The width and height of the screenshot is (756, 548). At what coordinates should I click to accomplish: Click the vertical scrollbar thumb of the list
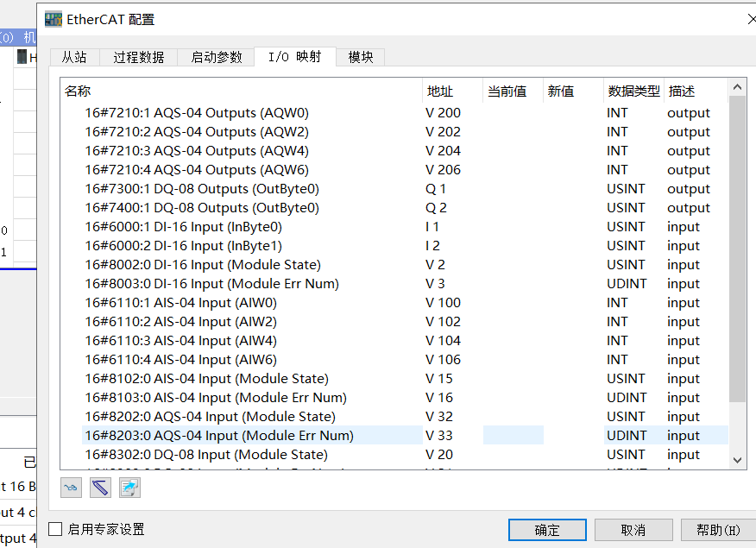(737, 249)
